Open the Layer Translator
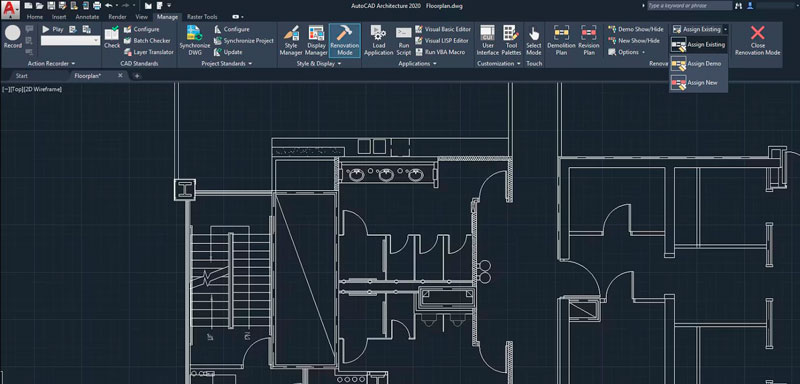The width and height of the screenshot is (800, 384). tap(148, 52)
